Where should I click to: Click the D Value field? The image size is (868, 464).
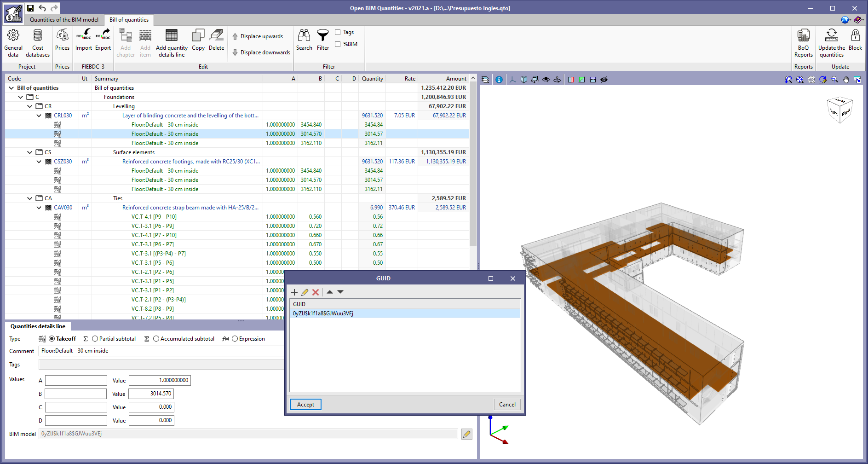pos(151,421)
